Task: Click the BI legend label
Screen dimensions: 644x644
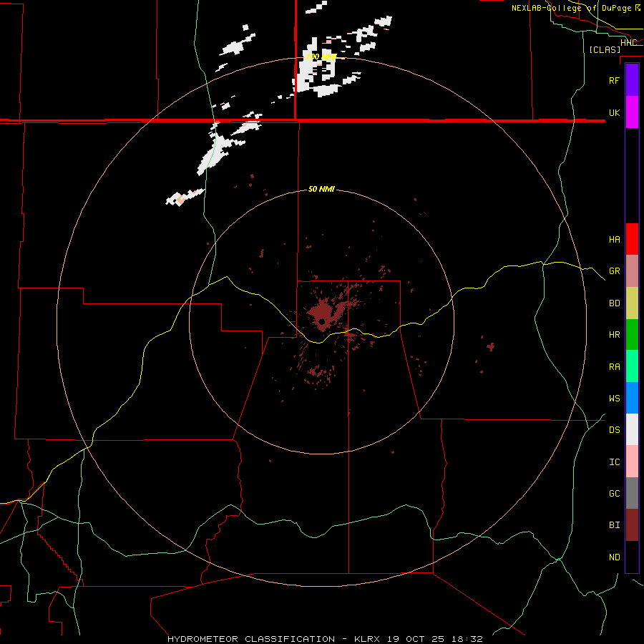Action: [x=614, y=525]
